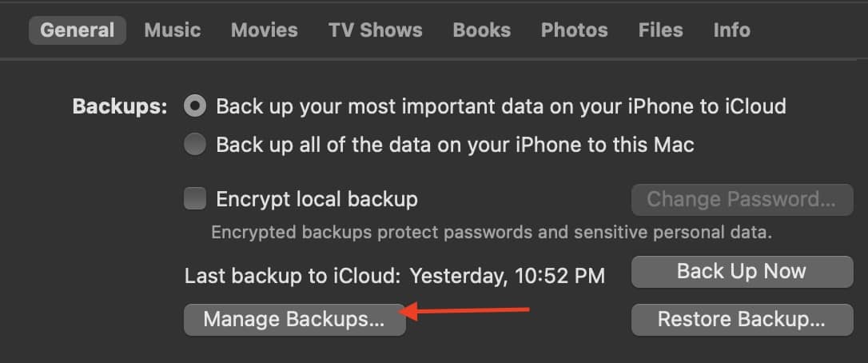The image size is (868, 363).
Task: Click the encrypted backups description text
Action: (492, 233)
